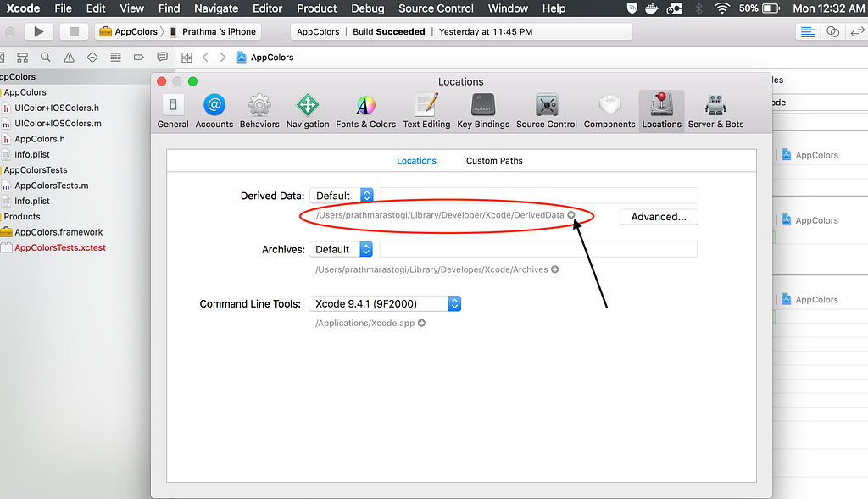The width and height of the screenshot is (868, 499).
Task: Stop the running build
Action: point(74,31)
